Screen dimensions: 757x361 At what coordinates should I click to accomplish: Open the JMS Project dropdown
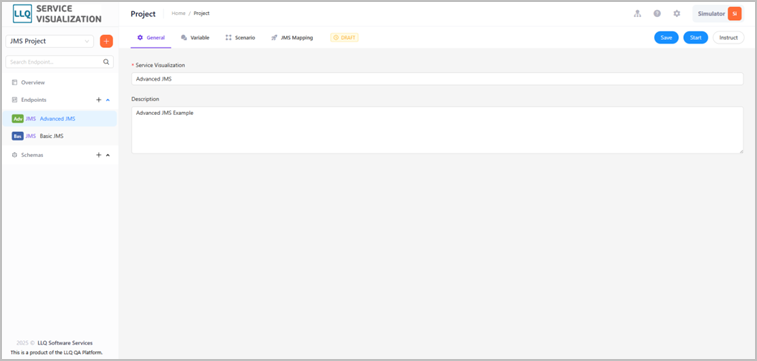coord(49,42)
